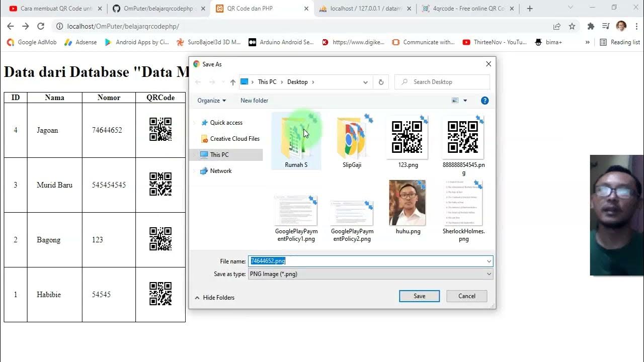Click This PC in the path breadcrumb
The image size is (644, 362).
[x=267, y=82]
